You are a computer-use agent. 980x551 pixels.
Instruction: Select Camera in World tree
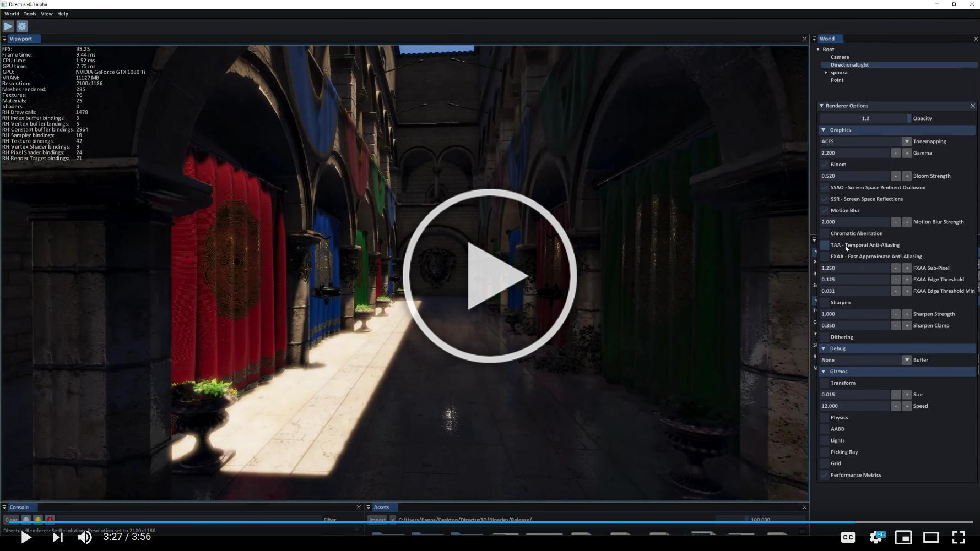[840, 57]
